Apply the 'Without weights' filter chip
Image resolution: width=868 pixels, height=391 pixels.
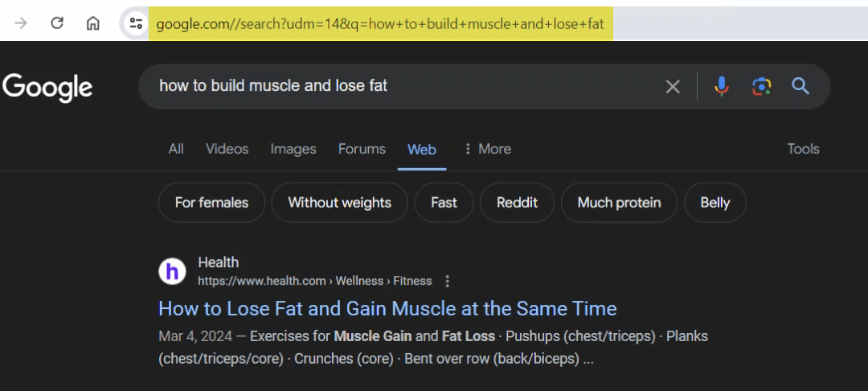click(x=339, y=203)
